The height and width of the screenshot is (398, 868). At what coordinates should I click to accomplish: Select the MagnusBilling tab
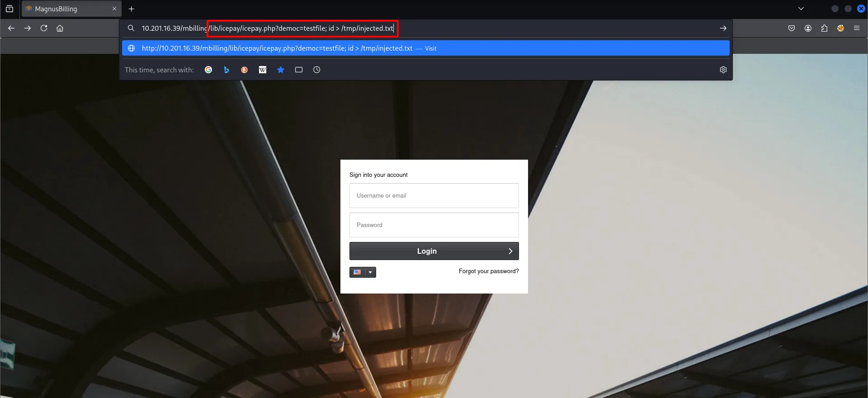68,9
